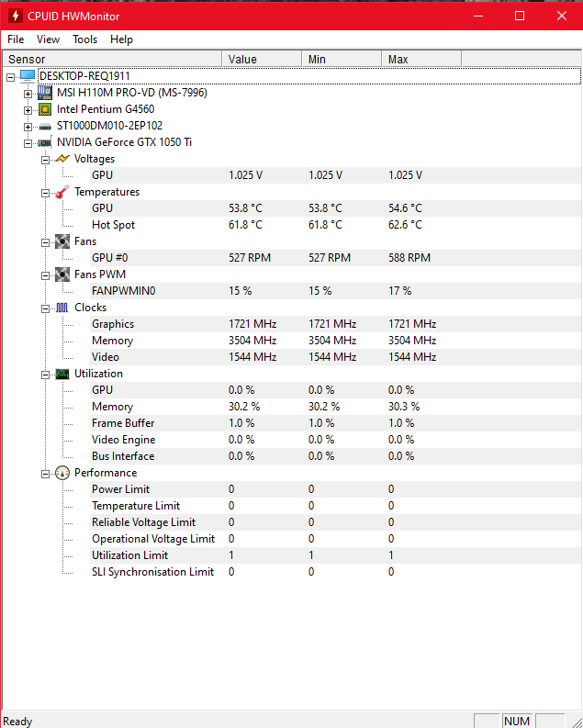Viewport: 583px width, 728px height.
Task: Click the gauge icon beside Performance
Action: (62, 473)
